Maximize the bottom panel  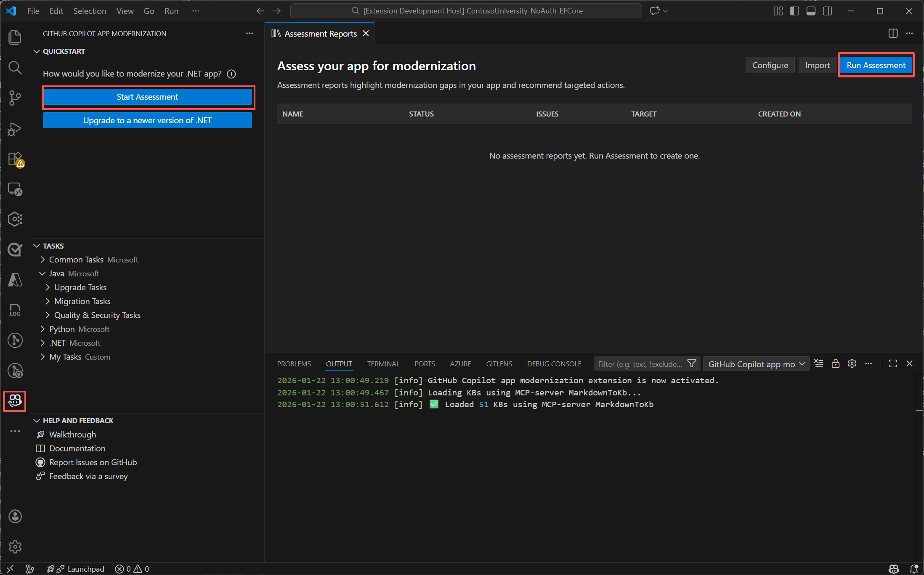pyautogui.click(x=893, y=363)
